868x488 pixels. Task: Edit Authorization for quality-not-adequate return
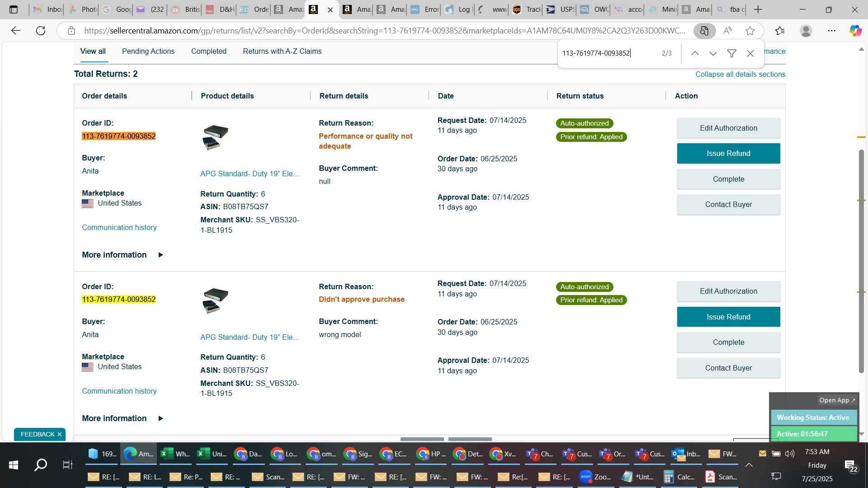[x=728, y=128]
